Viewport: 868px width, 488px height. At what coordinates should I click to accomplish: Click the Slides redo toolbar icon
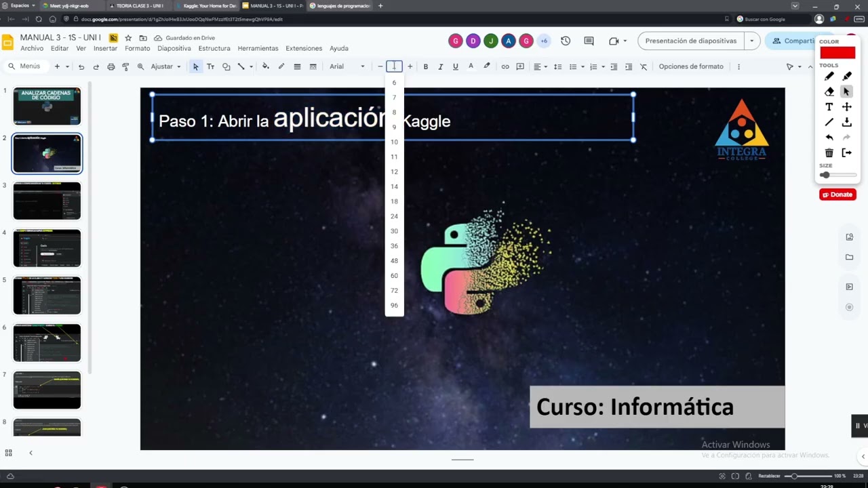click(x=96, y=66)
